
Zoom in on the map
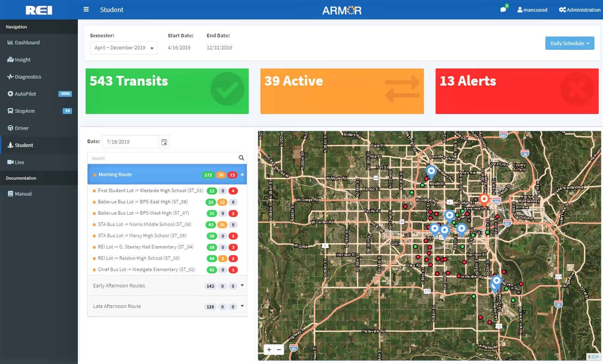pos(269,350)
